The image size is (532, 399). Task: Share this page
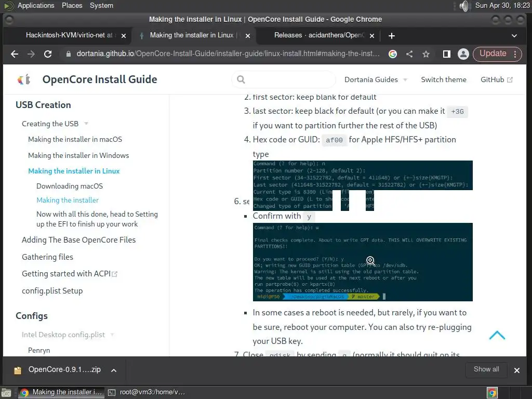409,54
